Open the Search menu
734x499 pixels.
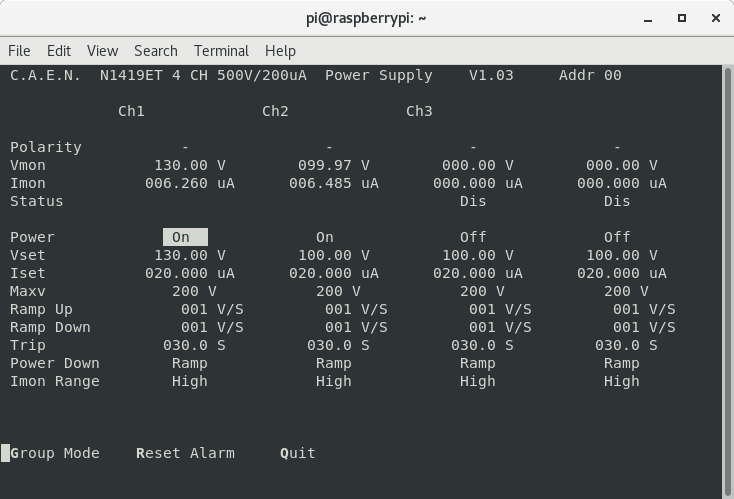[155, 51]
